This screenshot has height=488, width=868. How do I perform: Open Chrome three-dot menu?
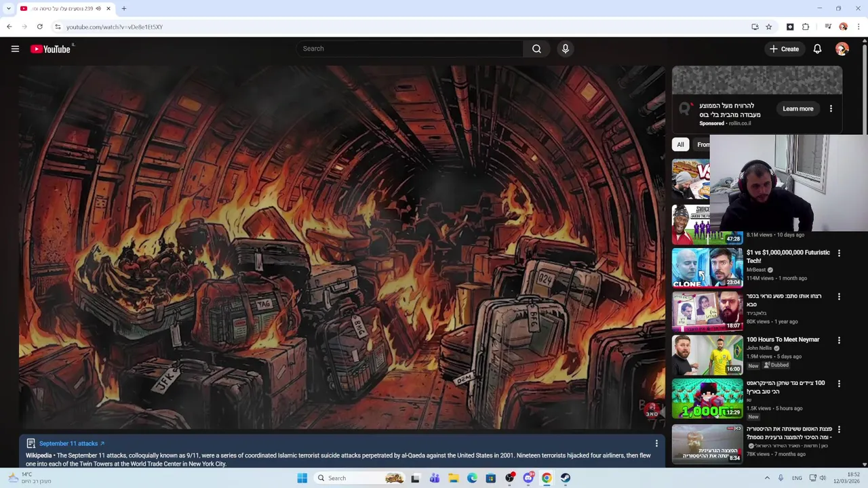(x=859, y=27)
